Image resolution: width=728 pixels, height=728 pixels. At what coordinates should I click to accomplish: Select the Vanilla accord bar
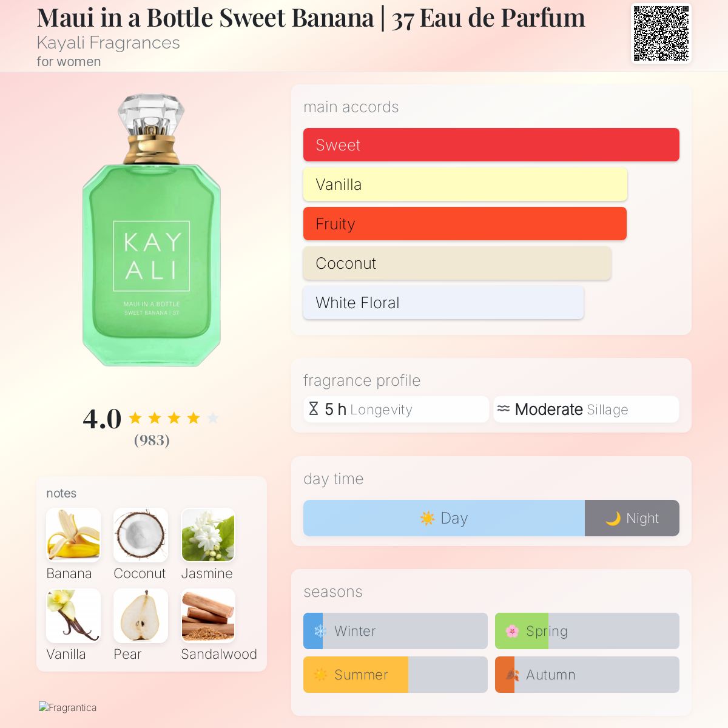[x=465, y=184]
